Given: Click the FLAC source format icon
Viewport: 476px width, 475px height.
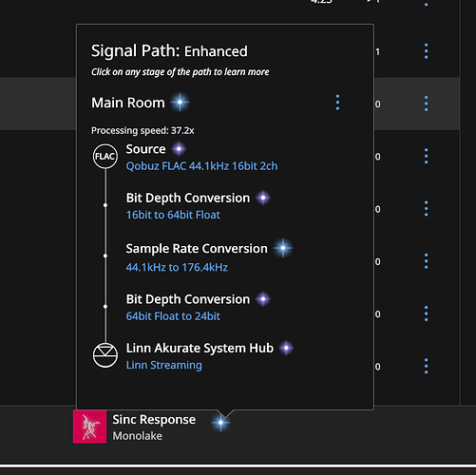Looking at the screenshot, I should [105, 156].
